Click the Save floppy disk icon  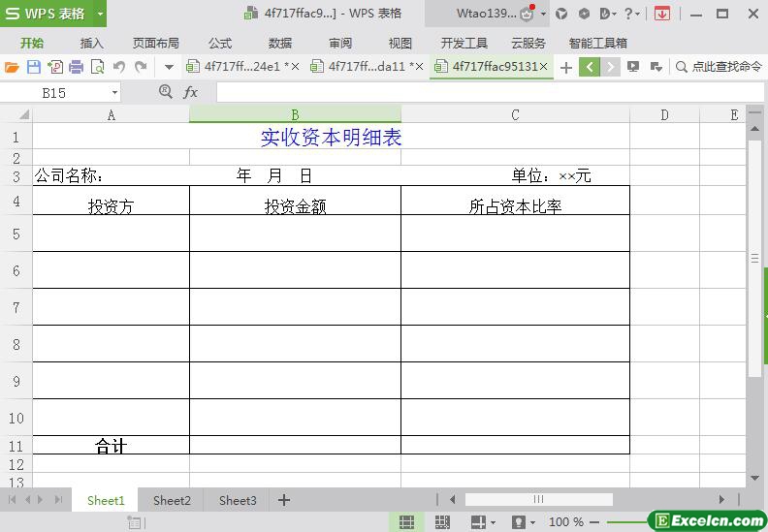click(x=33, y=67)
